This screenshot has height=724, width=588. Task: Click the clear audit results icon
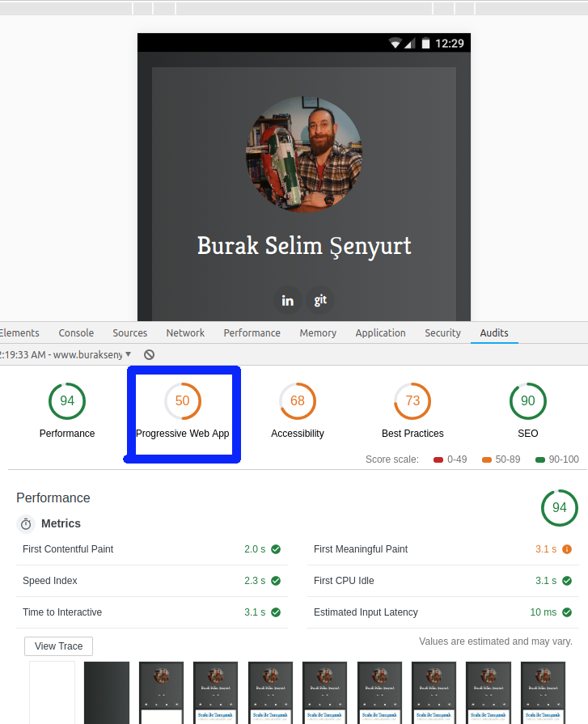tap(149, 355)
